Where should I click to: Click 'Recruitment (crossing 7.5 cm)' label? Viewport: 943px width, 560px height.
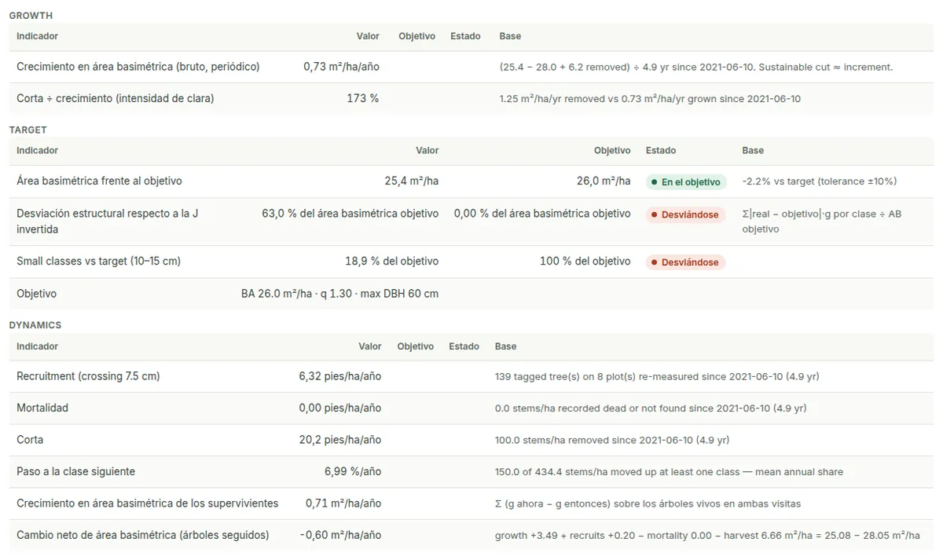tap(88, 376)
